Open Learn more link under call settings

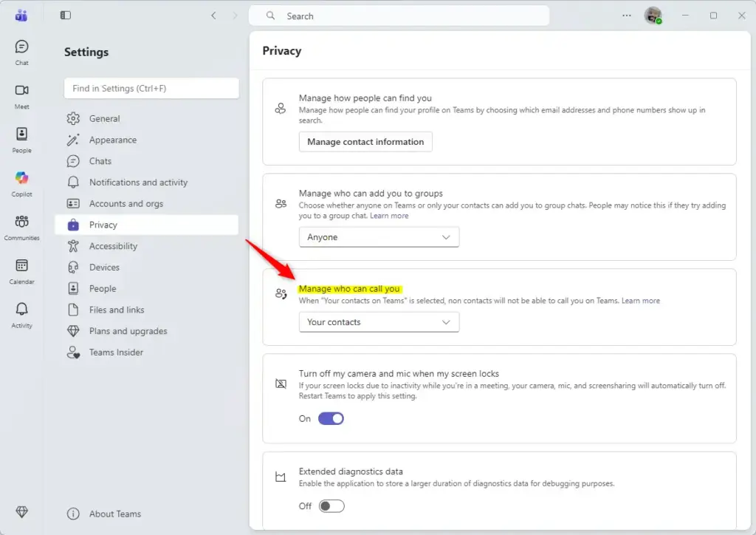pos(640,301)
